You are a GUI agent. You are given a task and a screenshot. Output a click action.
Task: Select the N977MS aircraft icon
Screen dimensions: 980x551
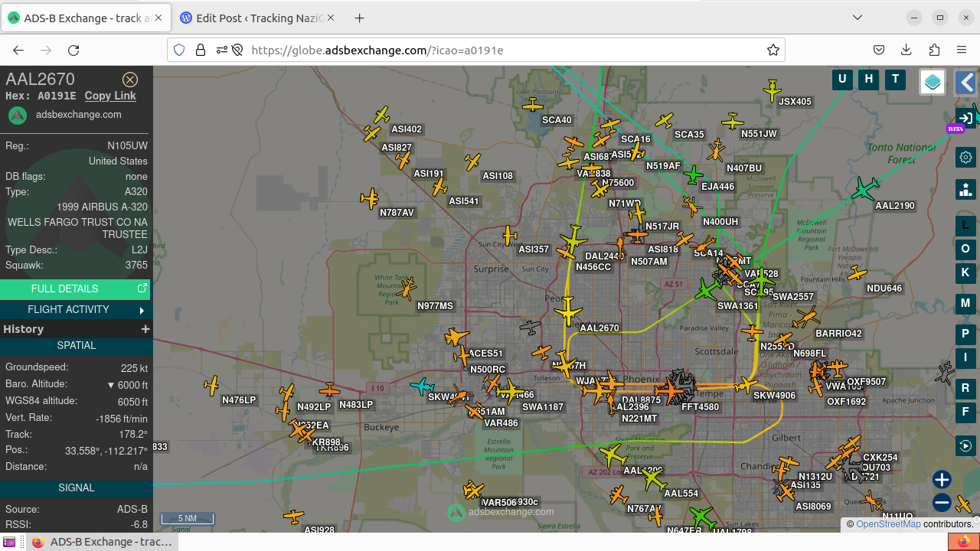click(x=407, y=289)
